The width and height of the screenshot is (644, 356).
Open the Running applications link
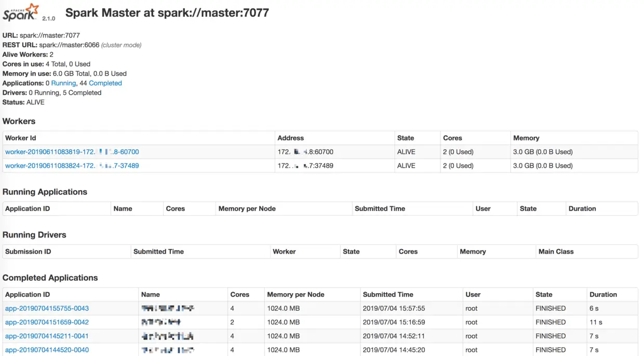coord(63,83)
